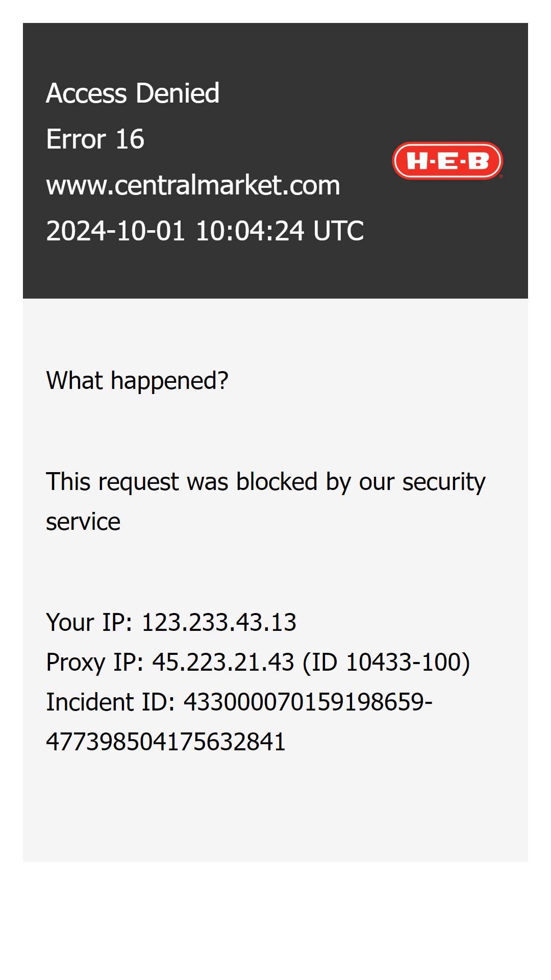Click the Your IP 123.233.43.13 line
This screenshot has height=980, width=551.
point(171,623)
